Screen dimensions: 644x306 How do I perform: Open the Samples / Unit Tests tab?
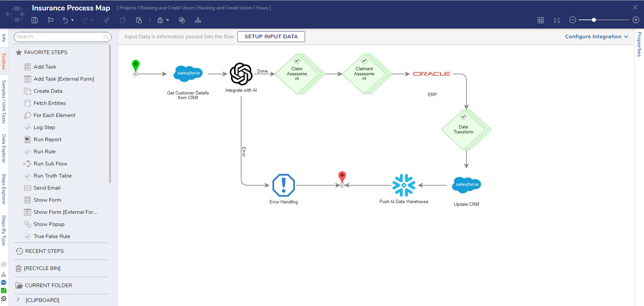point(4,102)
